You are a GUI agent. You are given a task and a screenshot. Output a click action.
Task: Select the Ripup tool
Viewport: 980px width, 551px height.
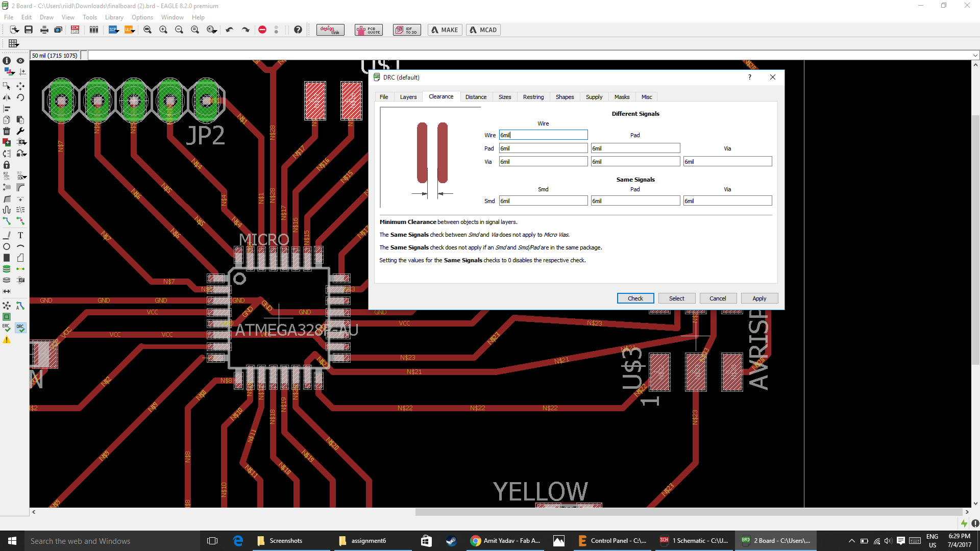coord(20,221)
